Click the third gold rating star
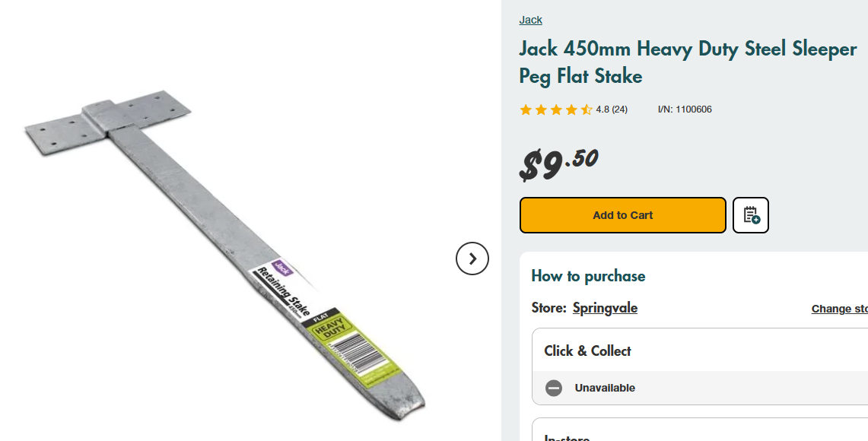 (x=556, y=109)
